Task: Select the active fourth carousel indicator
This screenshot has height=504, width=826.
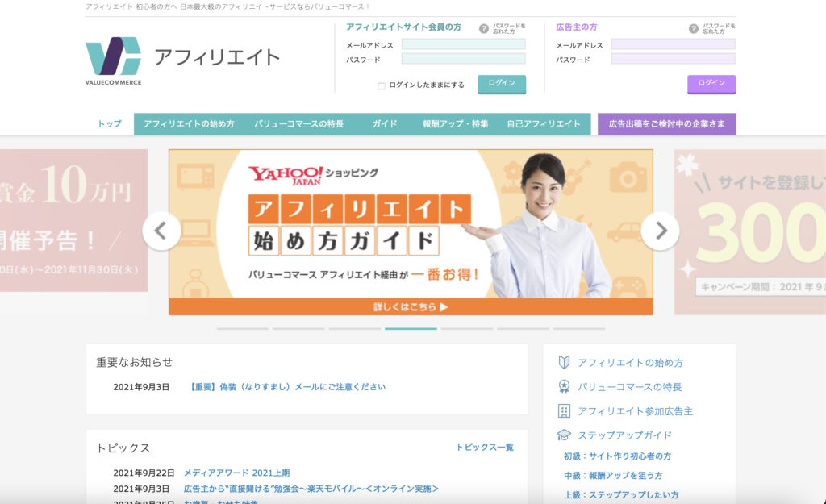Action: (411, 329)
